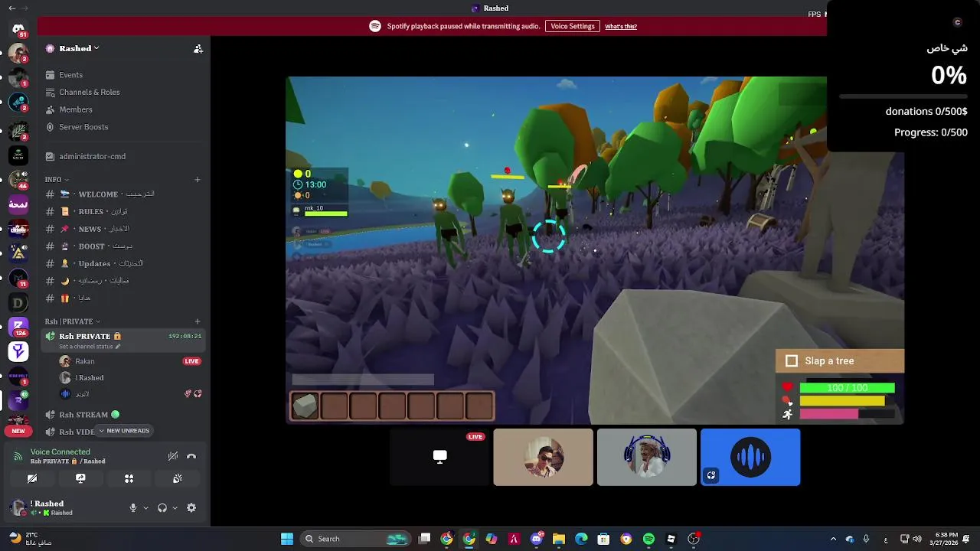Open Roblox from the taskbar
The image size is (980, 551).
(x=671, y=539)
